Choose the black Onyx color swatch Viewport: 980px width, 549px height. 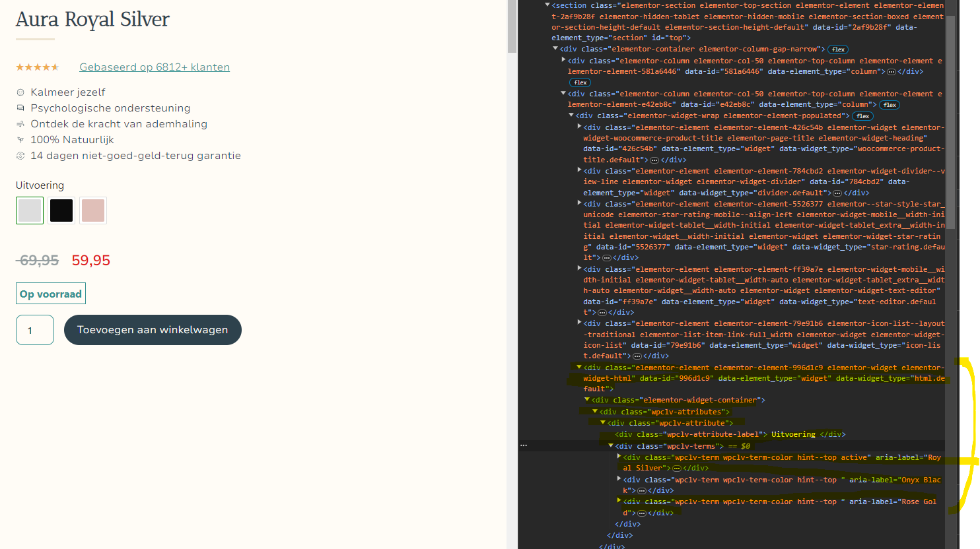(x=61, y=210)
